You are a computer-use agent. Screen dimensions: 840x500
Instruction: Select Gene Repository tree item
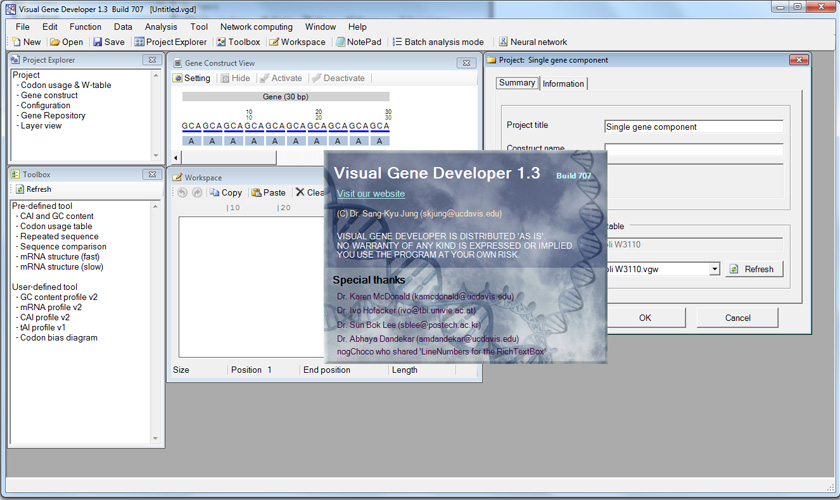click(53, 116)
